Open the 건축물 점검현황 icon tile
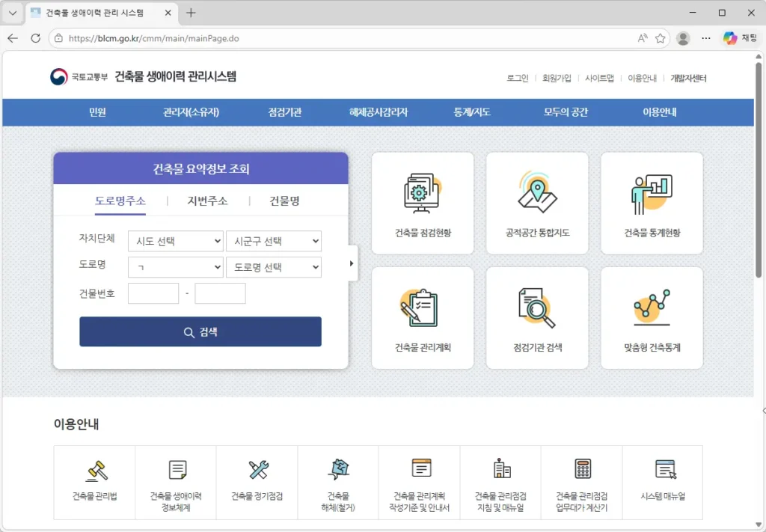Viewport: 766px width, 532px height. tap(423, 194)
